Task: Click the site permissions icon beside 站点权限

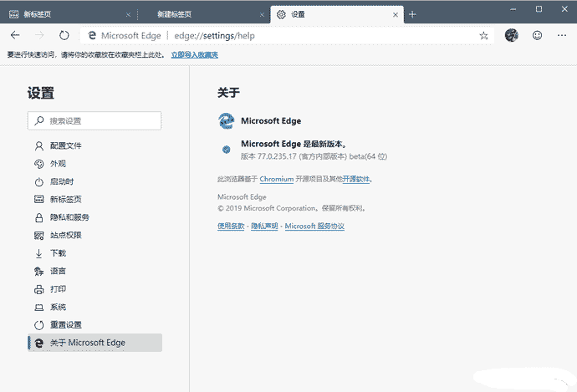Action: [38, 236]
